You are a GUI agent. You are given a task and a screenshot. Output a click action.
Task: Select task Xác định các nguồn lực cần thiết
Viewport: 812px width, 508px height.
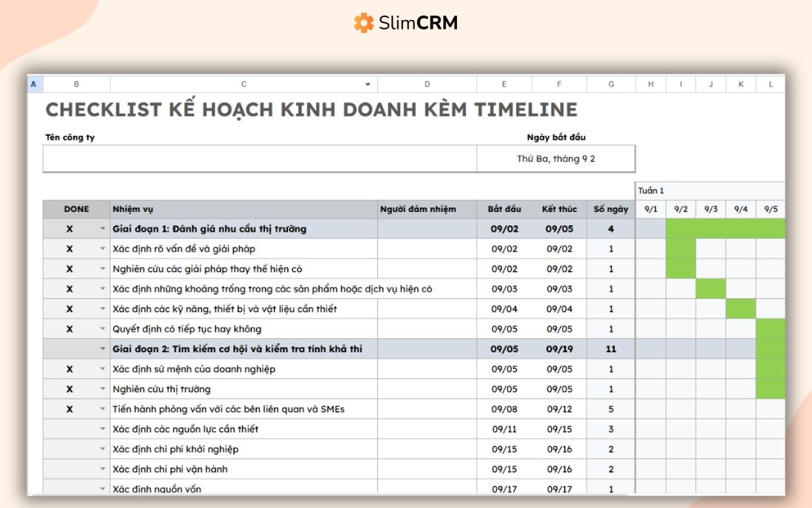pos(244,429)
